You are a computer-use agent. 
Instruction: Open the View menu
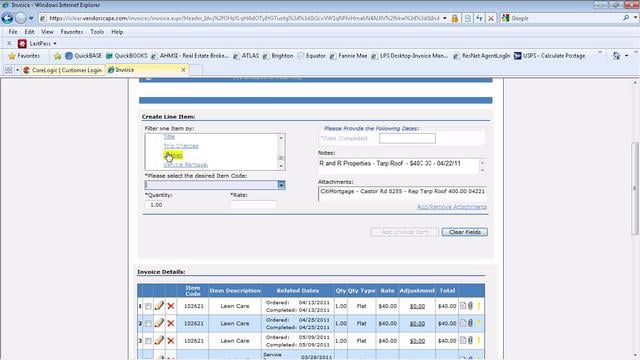[47, 32]
